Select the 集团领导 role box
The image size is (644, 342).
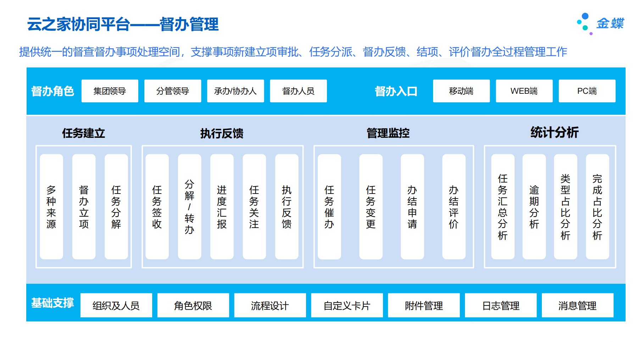tap(110, 91)
